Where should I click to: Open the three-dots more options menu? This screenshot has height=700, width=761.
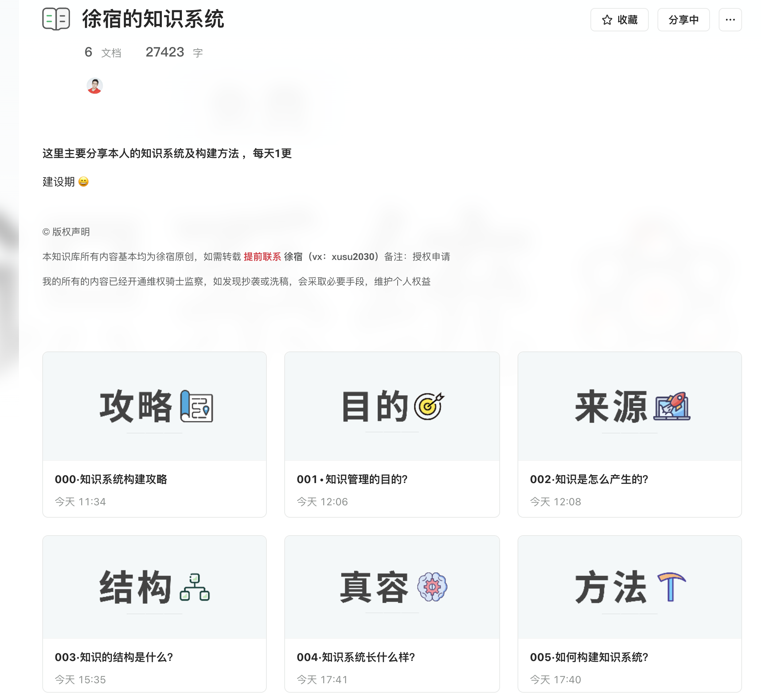(730, 20)
